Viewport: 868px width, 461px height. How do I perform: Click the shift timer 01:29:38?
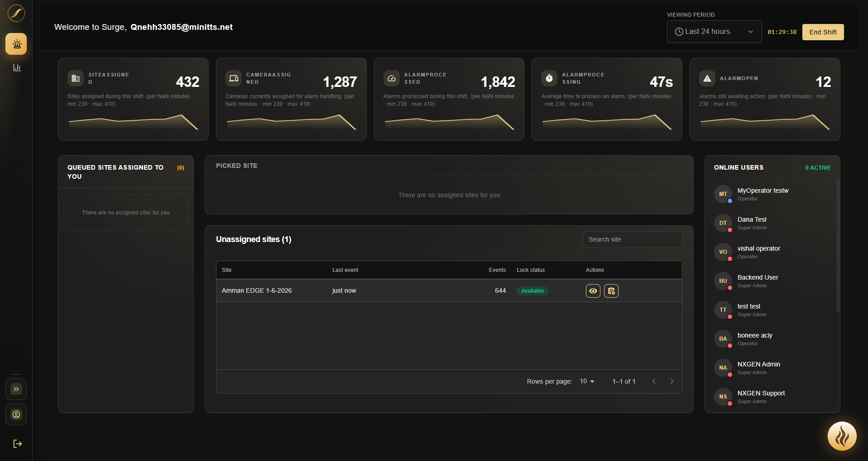[782, 32]
